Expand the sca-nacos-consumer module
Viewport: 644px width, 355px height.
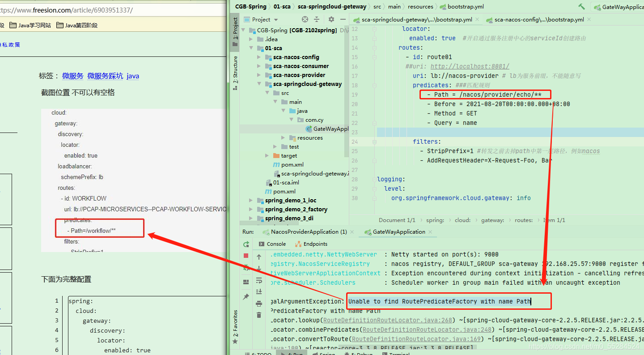pyautogui.click(x=259, y=66)
